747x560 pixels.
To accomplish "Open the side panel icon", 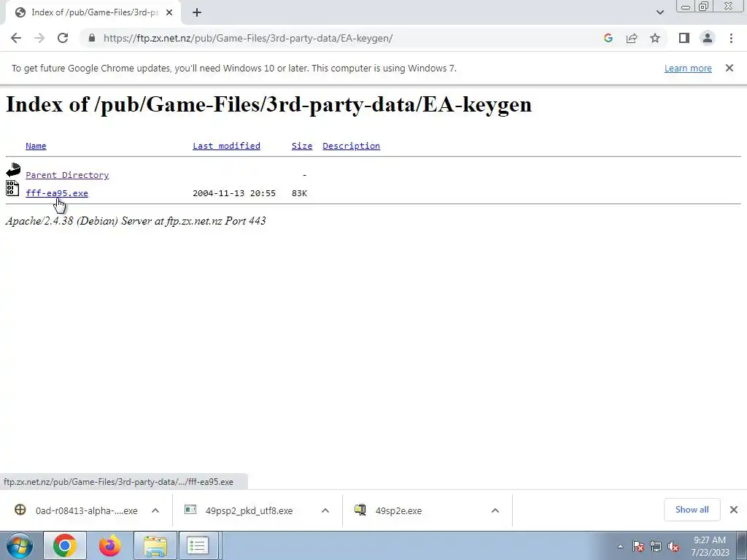I will pos(684,38).
